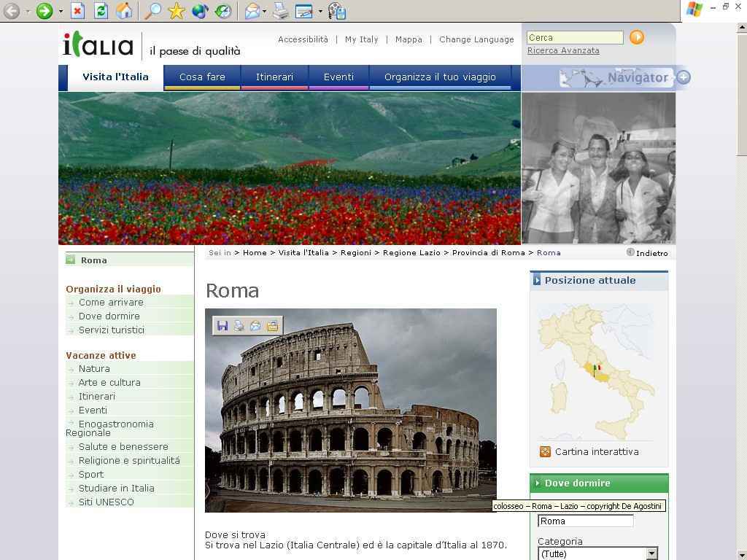Open Natura under Vacanze attive
The image size is (747, 560).
coord(94,368)
